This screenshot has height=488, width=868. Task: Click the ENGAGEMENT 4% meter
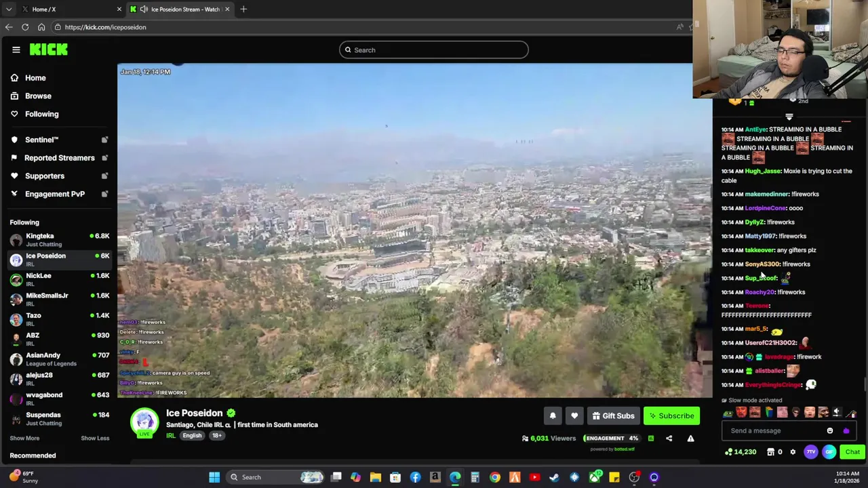click(x=611, y=439)
